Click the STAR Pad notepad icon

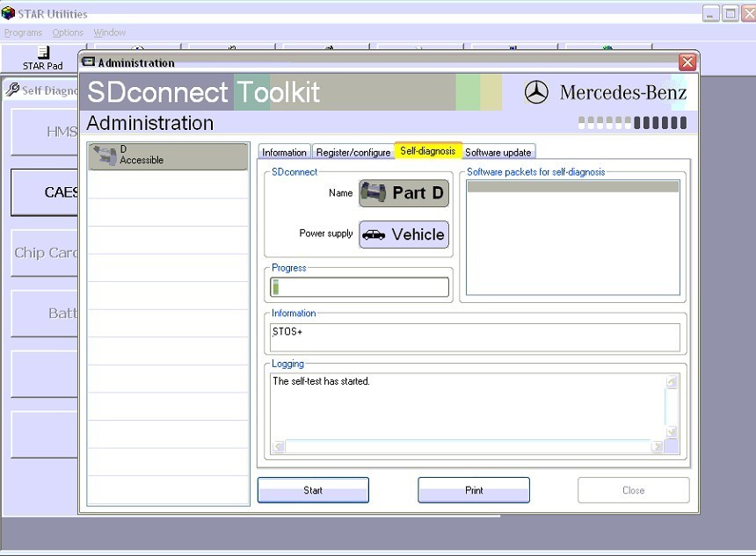pos(43,52)
